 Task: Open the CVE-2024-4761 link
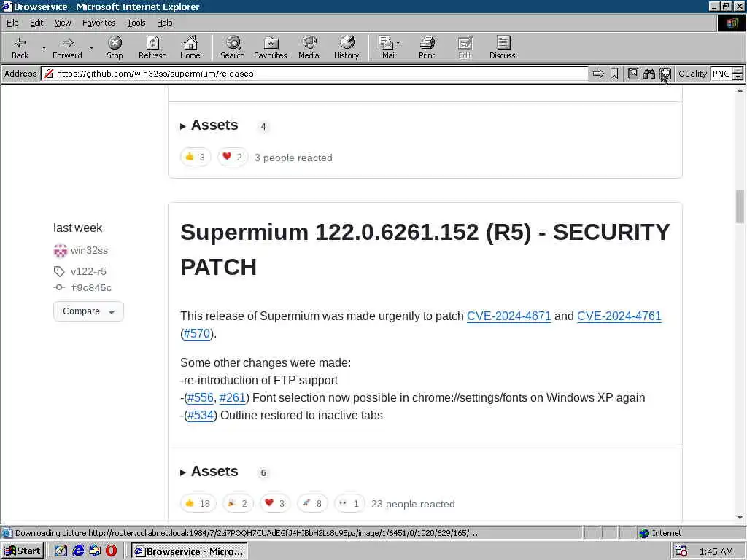tap(619, 316)
